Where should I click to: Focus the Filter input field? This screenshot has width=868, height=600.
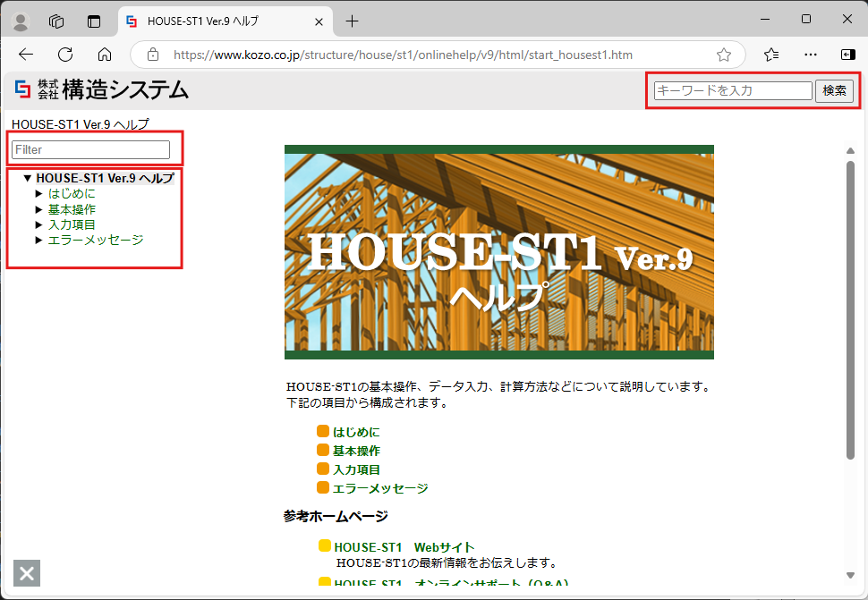click(90, 150)
